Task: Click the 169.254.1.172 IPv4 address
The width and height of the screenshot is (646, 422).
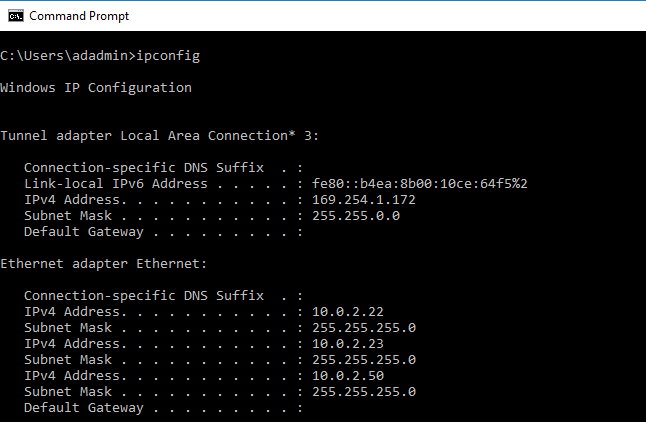Action: click(x=363, y=199)
